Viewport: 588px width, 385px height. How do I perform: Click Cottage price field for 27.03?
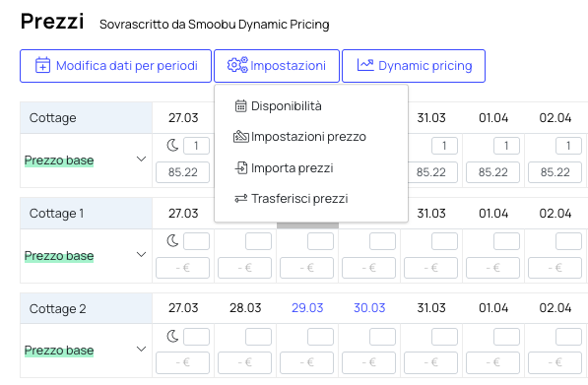click(182, 172)
